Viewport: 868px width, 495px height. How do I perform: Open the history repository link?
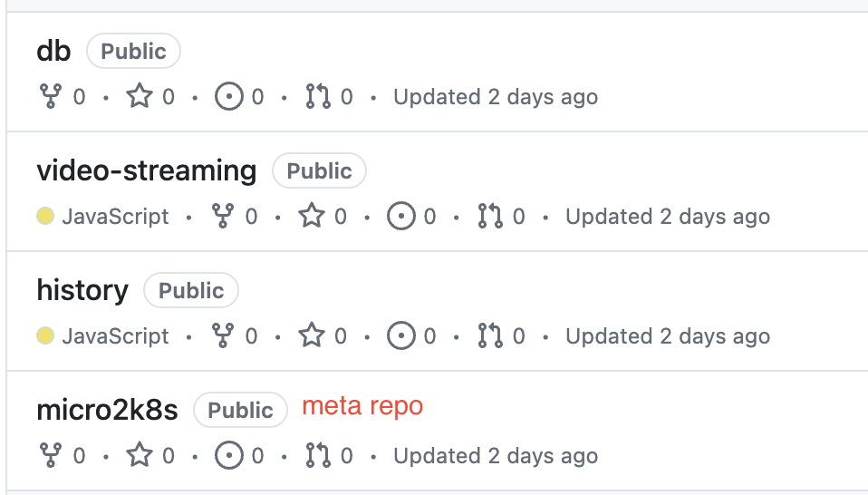point(82,291)
